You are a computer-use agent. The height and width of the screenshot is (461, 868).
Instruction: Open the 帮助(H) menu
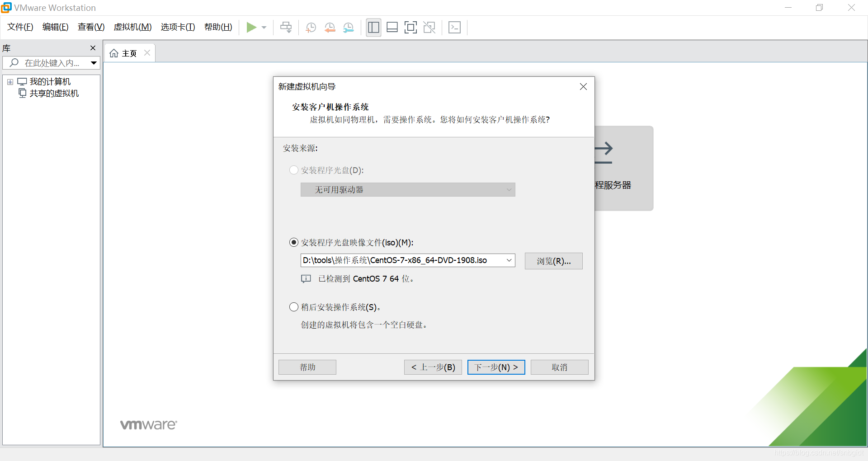click(218, 27)
